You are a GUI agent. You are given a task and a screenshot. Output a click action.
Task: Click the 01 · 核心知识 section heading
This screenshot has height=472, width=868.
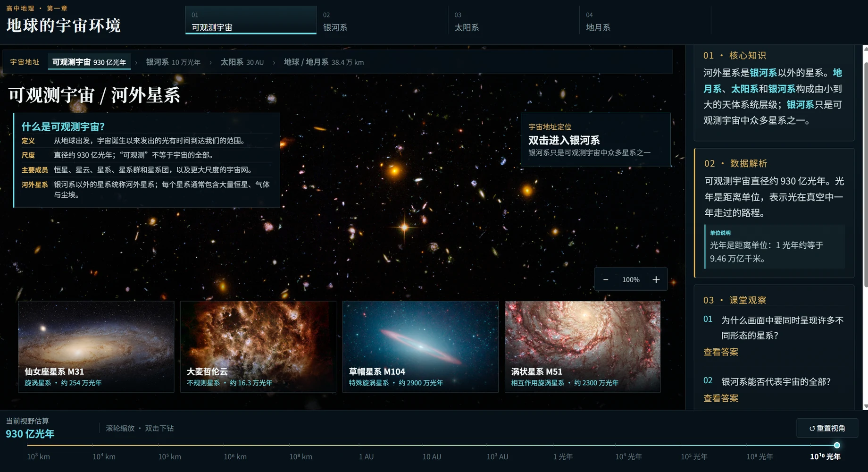(734, 56)
